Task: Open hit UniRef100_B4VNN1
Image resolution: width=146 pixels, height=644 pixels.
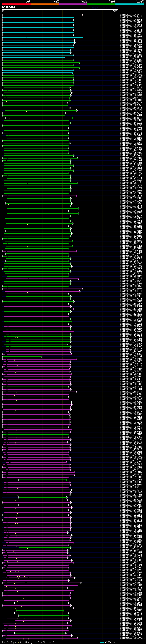Action: coord(131,158)
